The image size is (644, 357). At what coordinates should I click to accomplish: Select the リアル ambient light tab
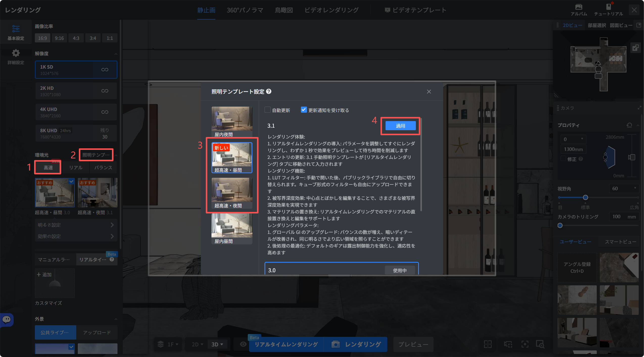76,168
